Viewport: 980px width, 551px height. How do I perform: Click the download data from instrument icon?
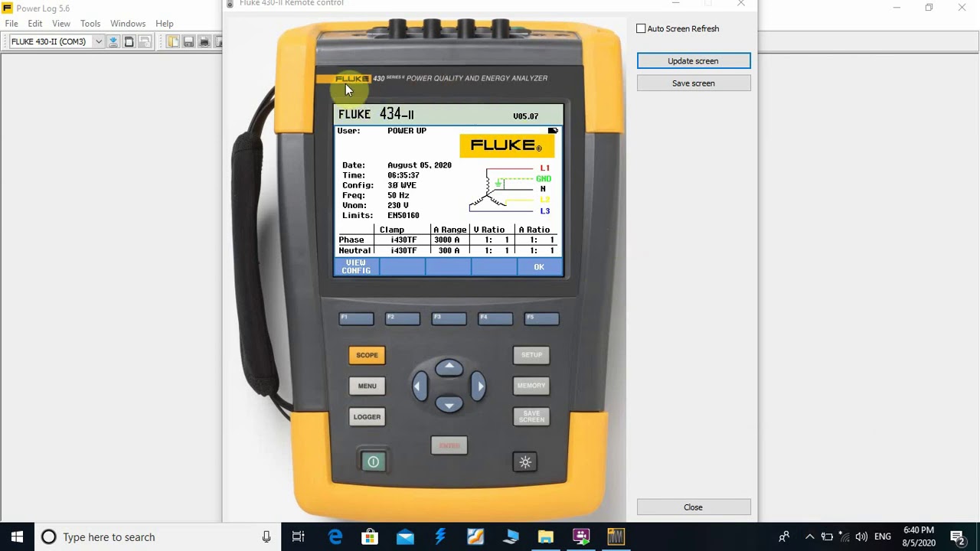point(113,41)
